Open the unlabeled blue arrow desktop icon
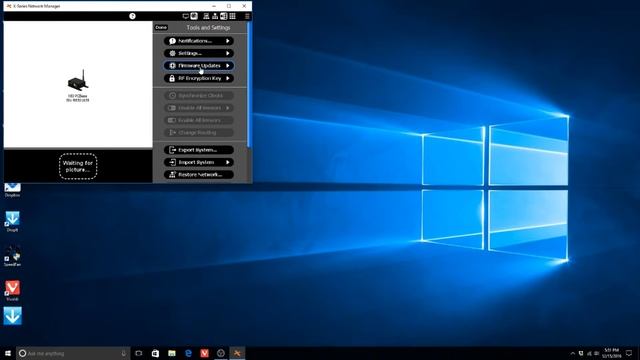Viewport: 640px width, 360px height. [12, 316]
